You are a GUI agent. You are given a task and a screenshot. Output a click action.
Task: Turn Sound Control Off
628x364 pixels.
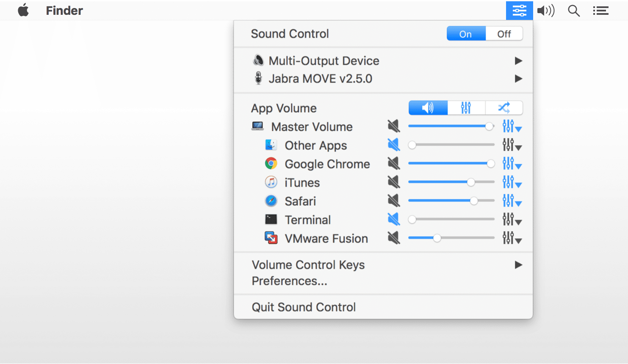point(504,34)
